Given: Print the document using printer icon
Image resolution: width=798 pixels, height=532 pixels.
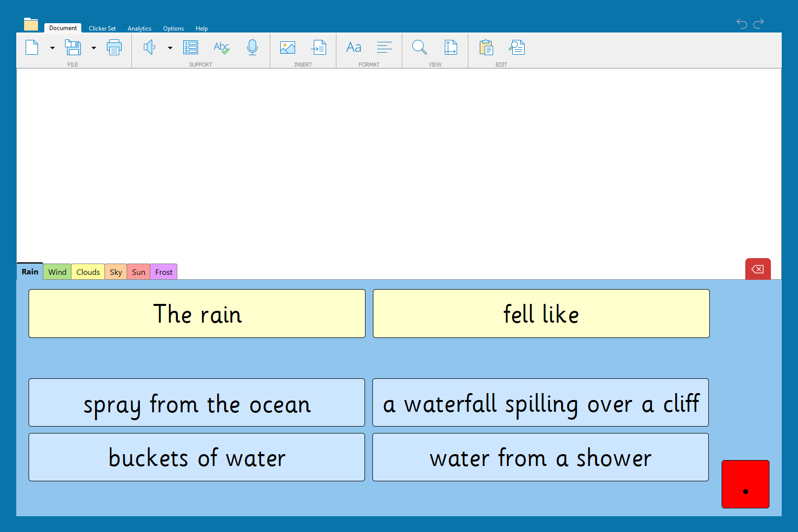Looking at the screenshot, I should point(114,48).
